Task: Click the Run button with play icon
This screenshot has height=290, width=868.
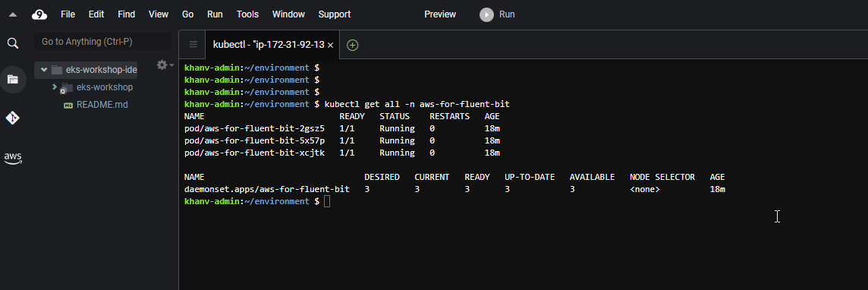Action: (x=497, y=14)
